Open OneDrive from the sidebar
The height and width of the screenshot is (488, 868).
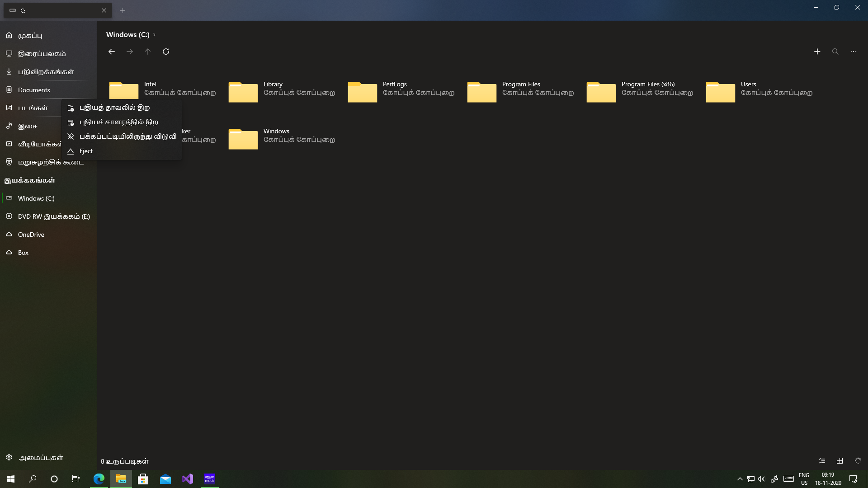tap(30, 234)
